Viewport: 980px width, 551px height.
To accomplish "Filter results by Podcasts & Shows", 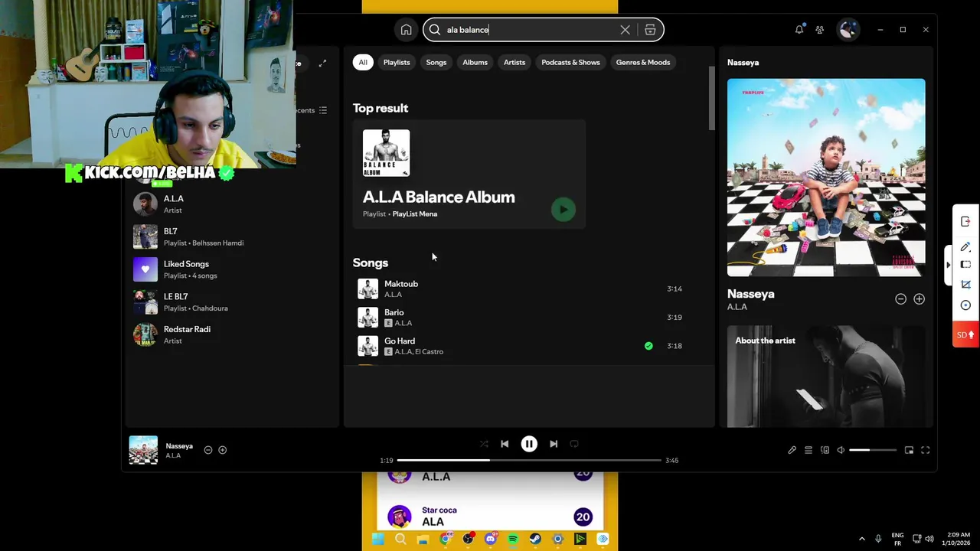I will tap(570, 62).
